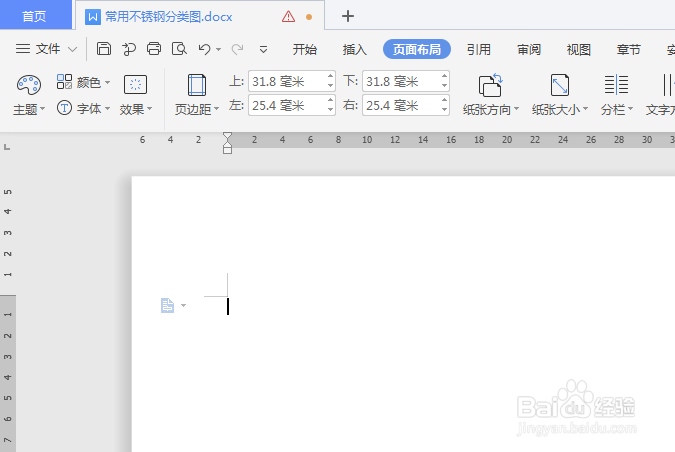Screen dimensions: 675x452
Task: Increase the bottom margin with up arrow
Action: [x=444, y=76]
